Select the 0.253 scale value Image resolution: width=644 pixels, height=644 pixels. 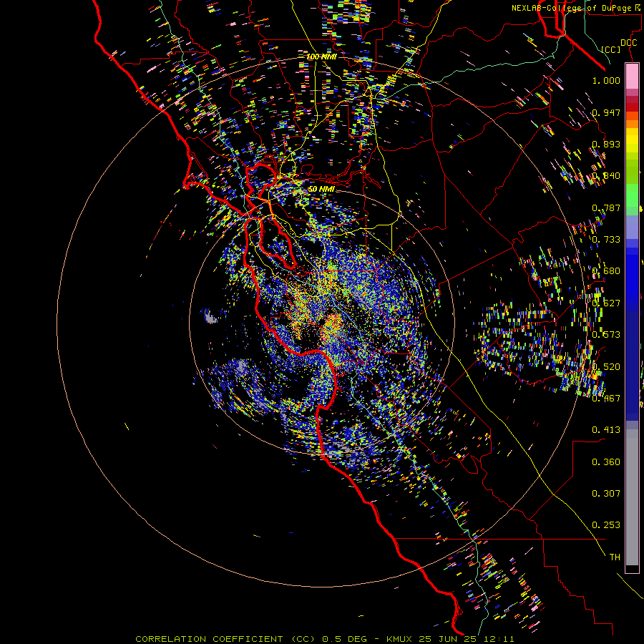point(606,525)
